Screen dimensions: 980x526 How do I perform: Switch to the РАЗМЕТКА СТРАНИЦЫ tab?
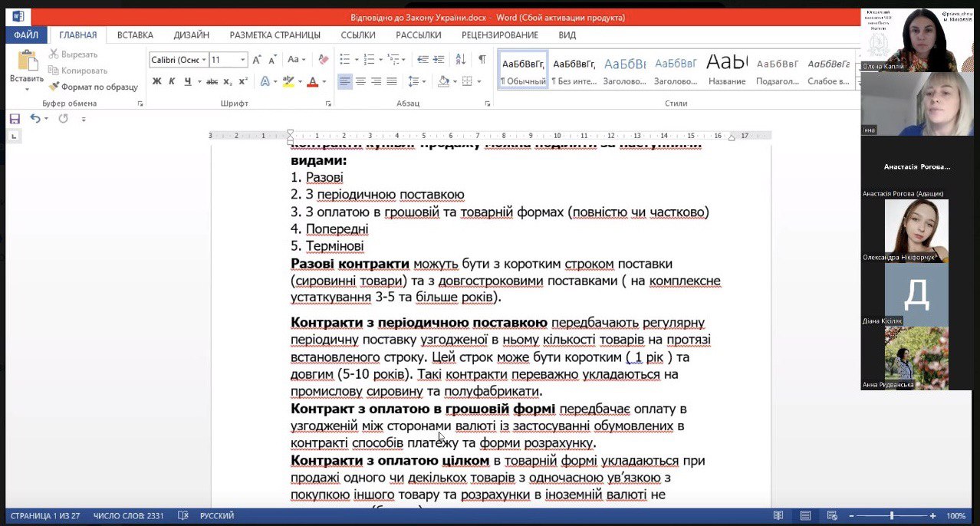click(x=275, y=35)
